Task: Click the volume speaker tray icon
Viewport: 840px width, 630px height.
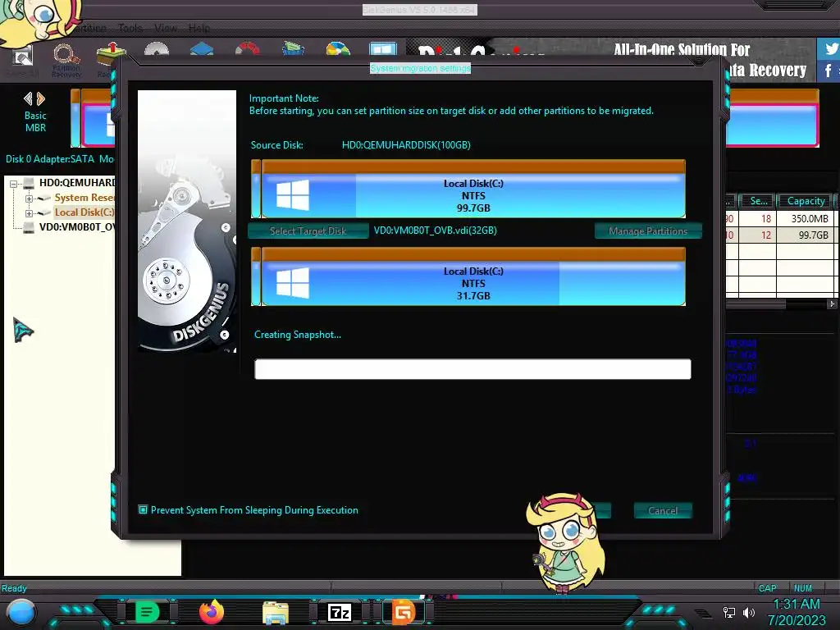Action: click(749, 612)
